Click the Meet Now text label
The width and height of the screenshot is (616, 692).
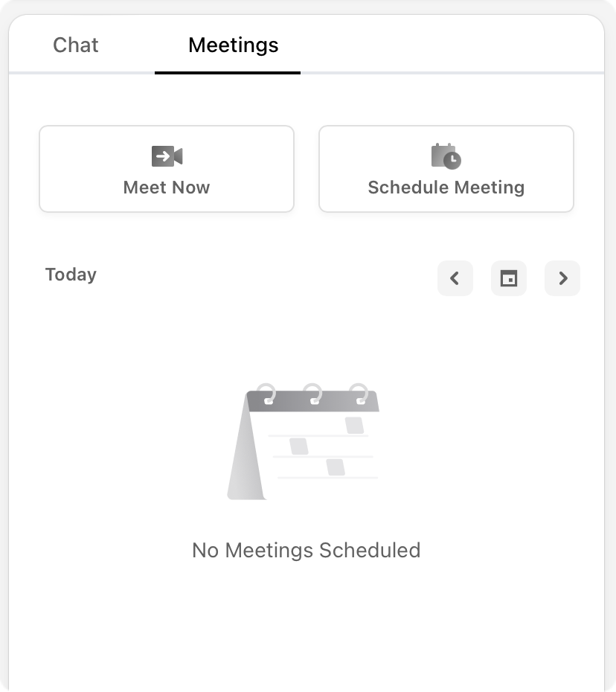[167, 188]
